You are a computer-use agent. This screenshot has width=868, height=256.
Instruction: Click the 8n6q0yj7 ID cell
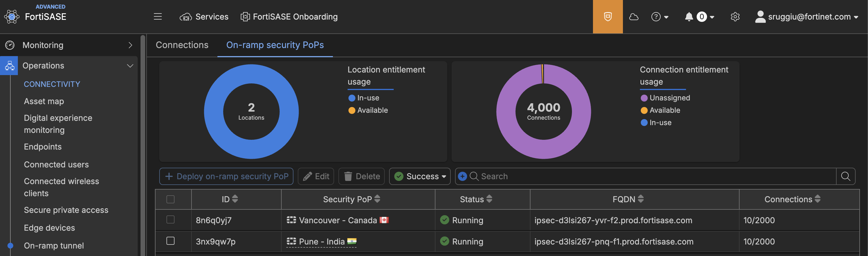(x=214, y=220)
